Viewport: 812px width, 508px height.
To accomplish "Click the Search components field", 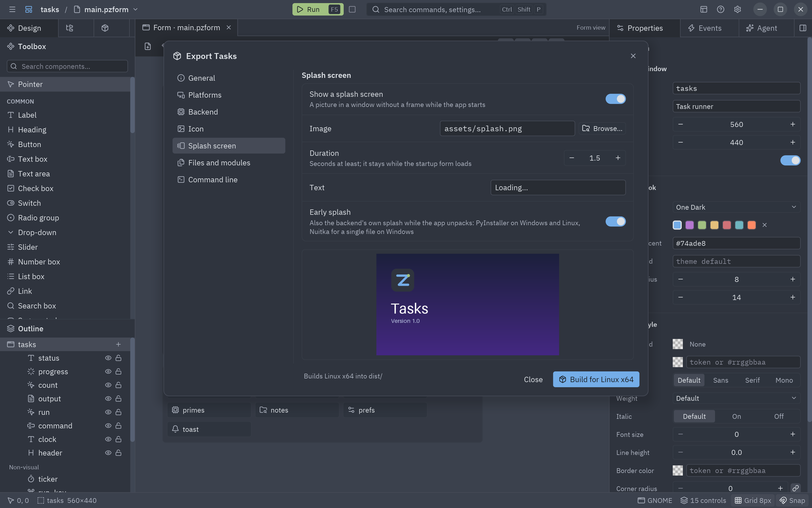I will (67, 66).
